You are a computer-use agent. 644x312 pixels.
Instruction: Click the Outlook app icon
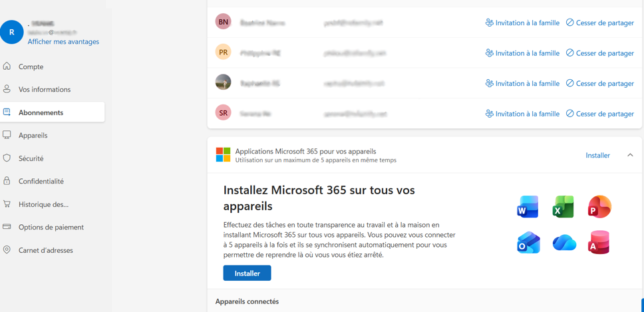pyautogui.click(x=528, y=243)
